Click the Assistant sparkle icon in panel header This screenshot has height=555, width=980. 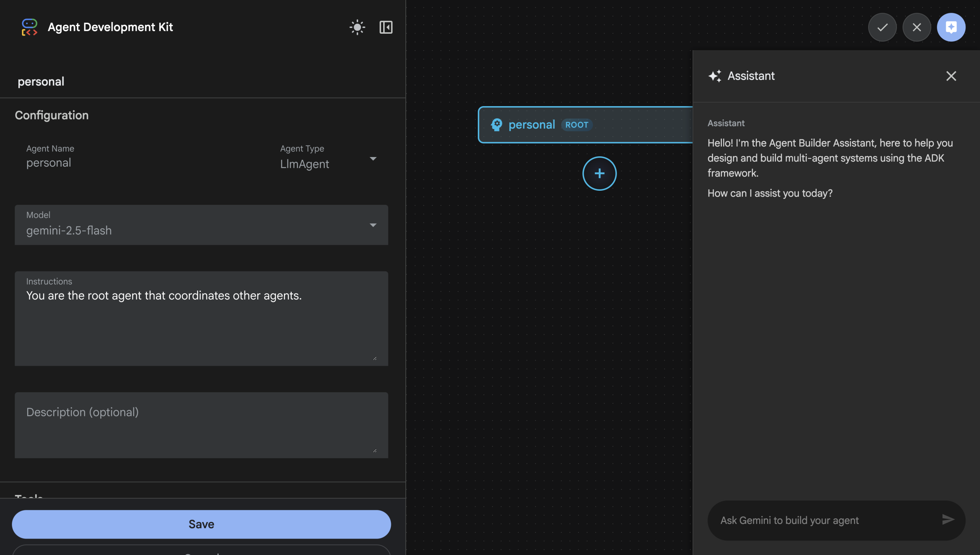tap(715, 76)
